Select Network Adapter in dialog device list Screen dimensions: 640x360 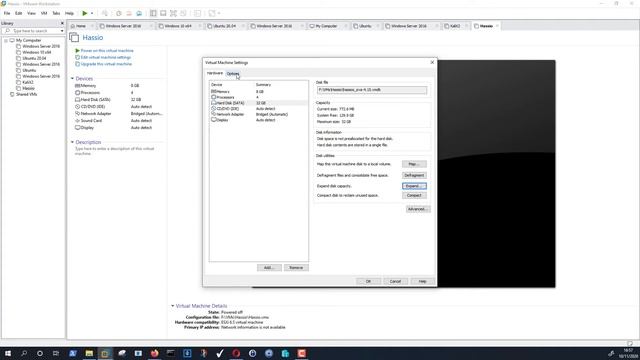pyautogui.click(x=258, y=115)
